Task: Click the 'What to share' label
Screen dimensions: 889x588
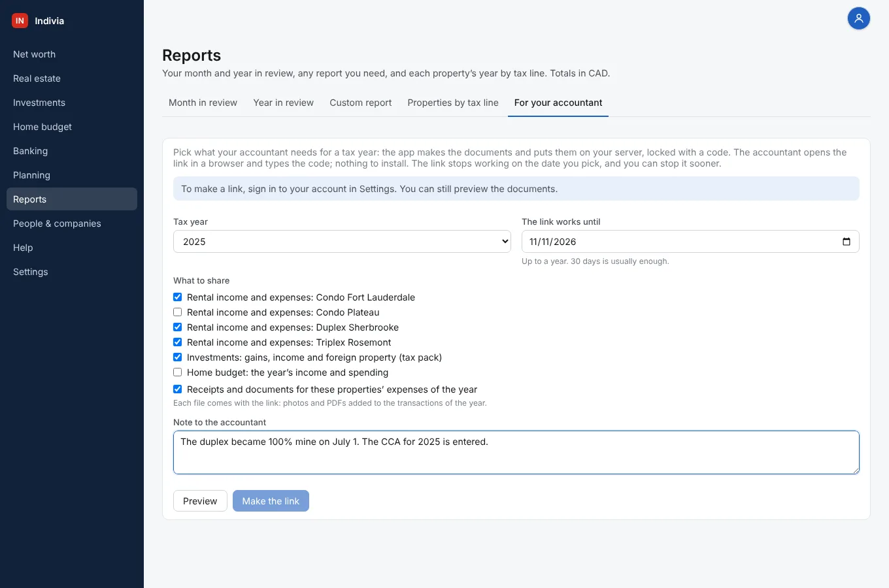Action: pyautogui.click(x=201, y=280)
